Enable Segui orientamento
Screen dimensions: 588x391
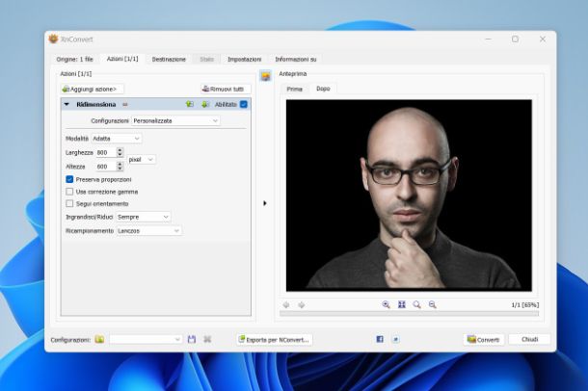[69, 203]
